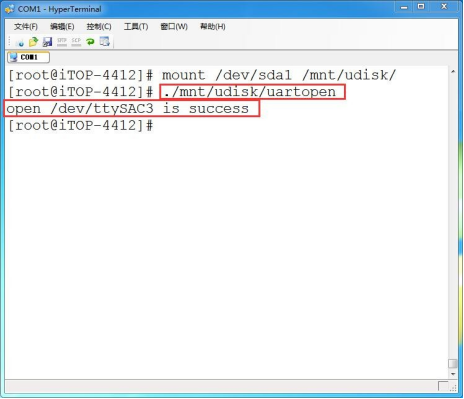This screenshot has height=399, width=464.
Task: Click the SFTP toolbar icon
Action: click(x=62, y=42)
